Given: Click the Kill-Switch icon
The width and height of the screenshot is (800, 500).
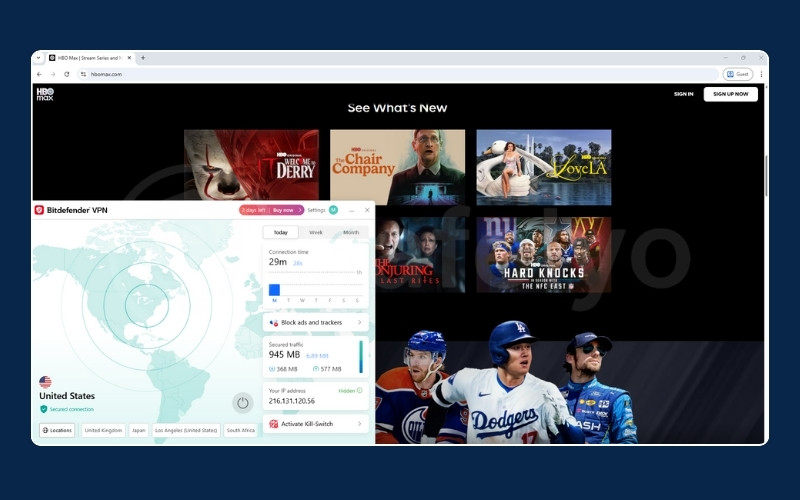Looking at the screenshot, I should click(x=273, y=424).
